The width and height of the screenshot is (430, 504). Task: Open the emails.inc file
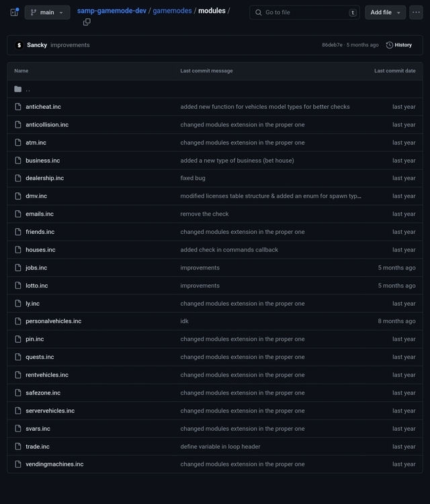(x=40, y=214)
